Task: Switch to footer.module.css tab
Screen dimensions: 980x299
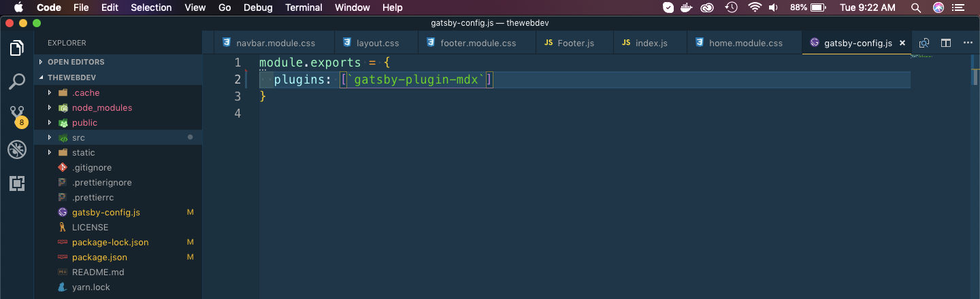Action: click(476, 43)
